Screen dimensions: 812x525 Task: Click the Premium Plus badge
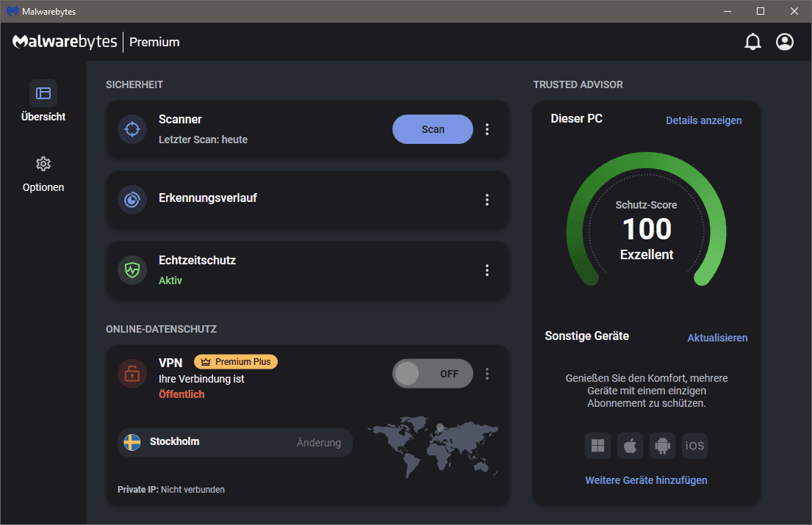click(236, 362)
